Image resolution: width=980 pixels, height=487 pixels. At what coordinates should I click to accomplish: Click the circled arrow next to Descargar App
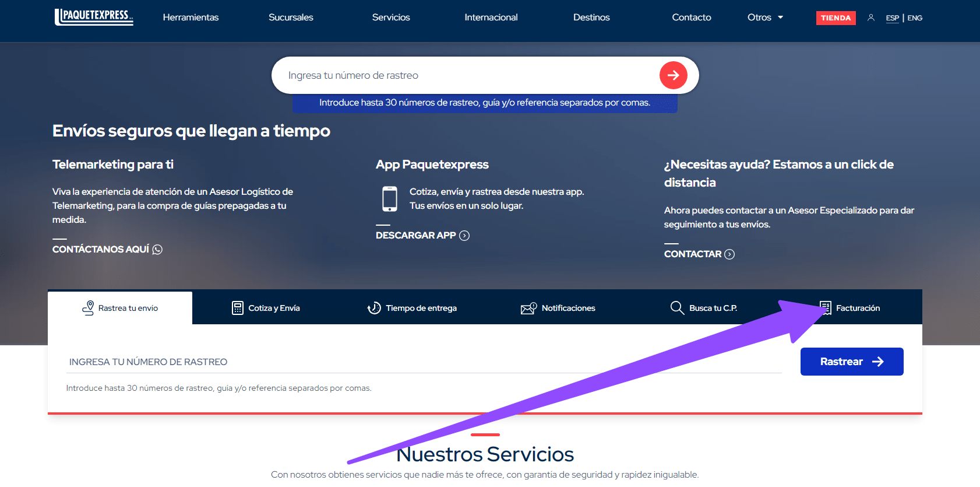pyautogui.click(x=464, y=236)
